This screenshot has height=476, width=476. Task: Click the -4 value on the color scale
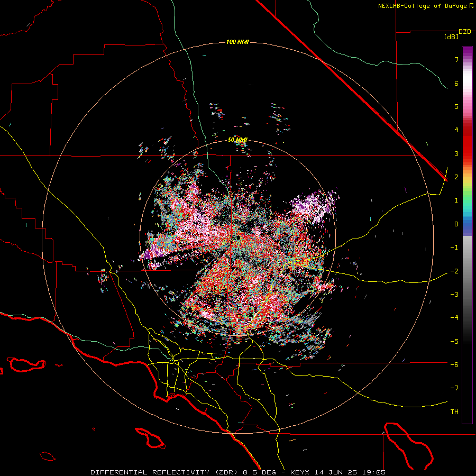454,318
